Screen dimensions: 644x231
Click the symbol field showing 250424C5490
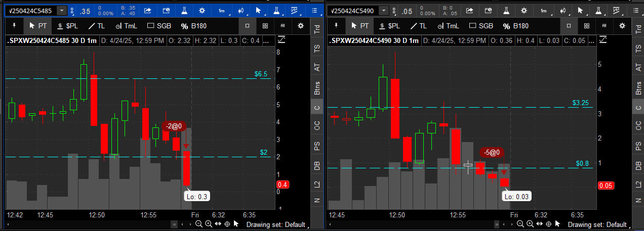353,11
